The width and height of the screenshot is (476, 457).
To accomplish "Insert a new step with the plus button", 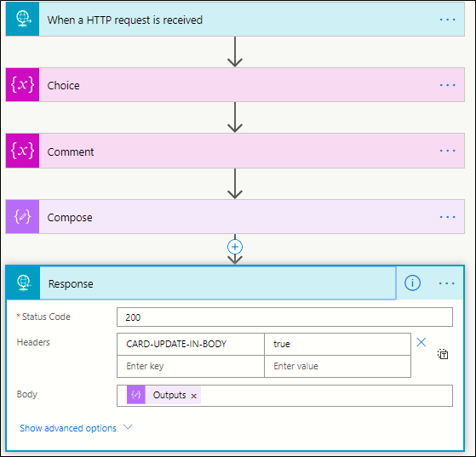I will click(x=235, y=247).
